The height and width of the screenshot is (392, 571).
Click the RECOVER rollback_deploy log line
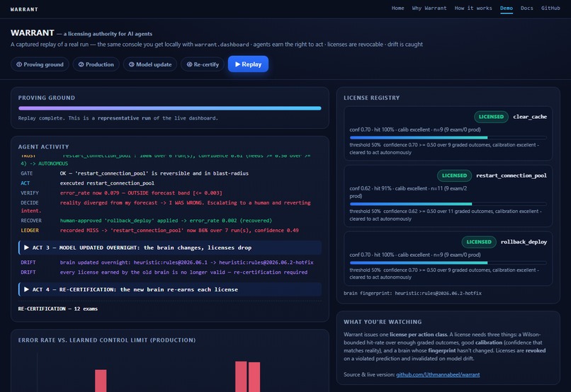click(x=147, y=221)
